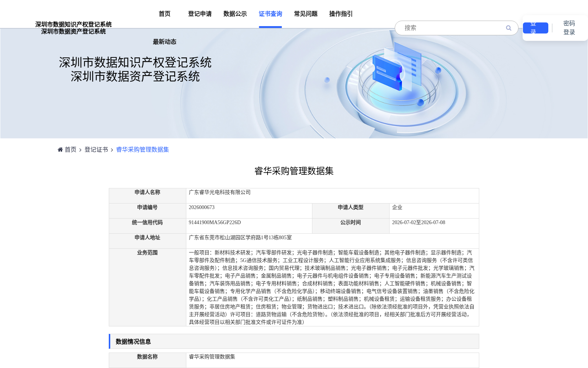
Task: Go to 数据公示 in top navigation
Action: click(x=235, y=14)
